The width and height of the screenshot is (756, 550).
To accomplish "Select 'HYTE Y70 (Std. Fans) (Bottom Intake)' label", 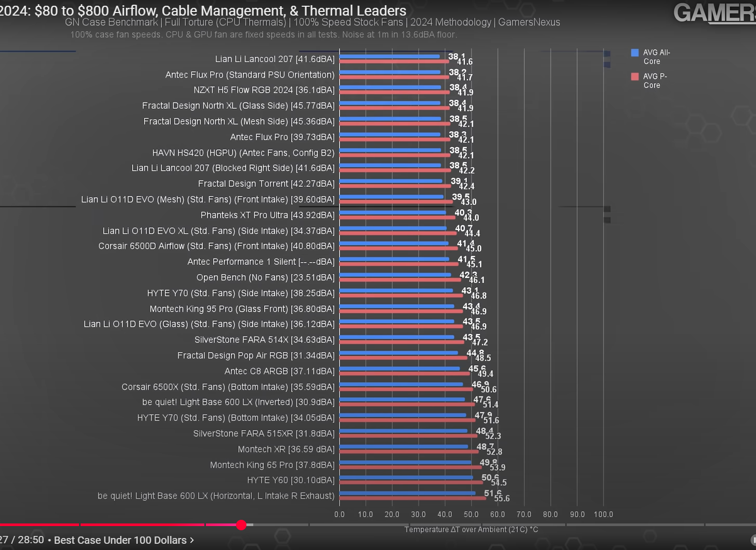I will (x=236, y=418).
